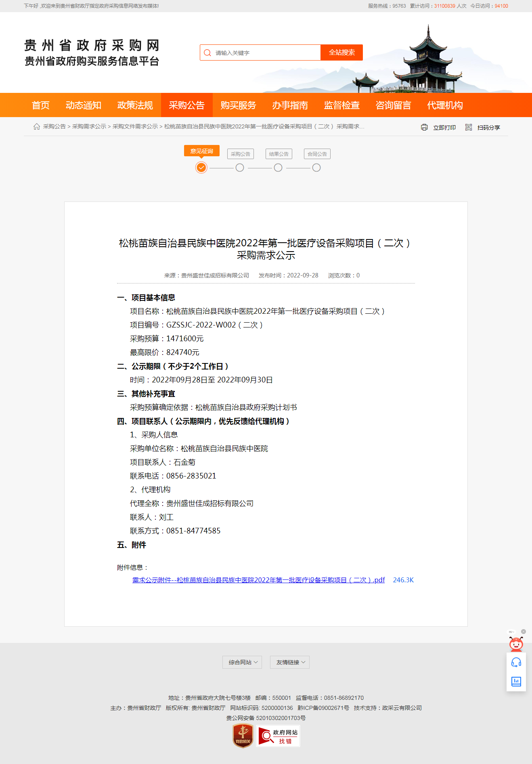
Task: Click the QR code share icon
Action: 469,127
